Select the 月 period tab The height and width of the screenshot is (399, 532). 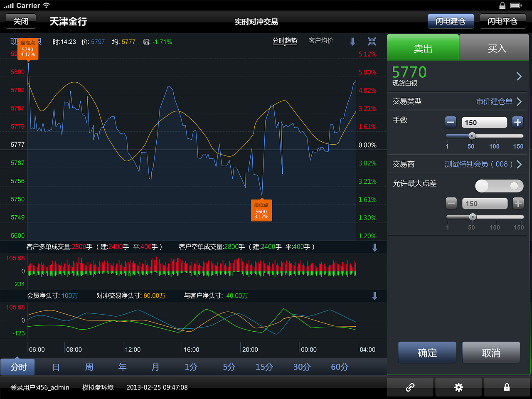(x=155, y=367)
